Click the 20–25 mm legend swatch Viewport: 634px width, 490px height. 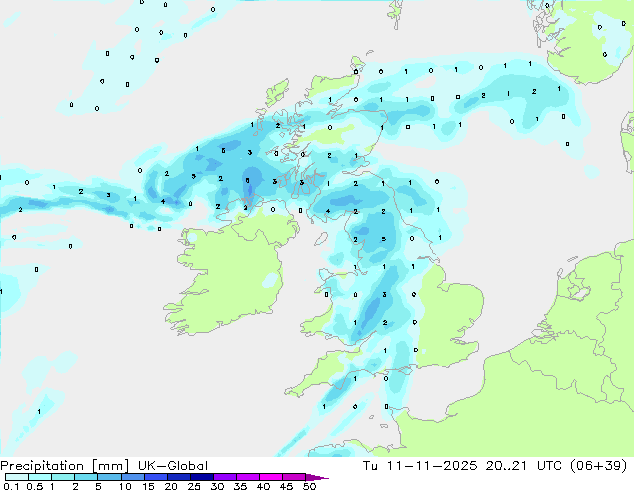(179, 477)
